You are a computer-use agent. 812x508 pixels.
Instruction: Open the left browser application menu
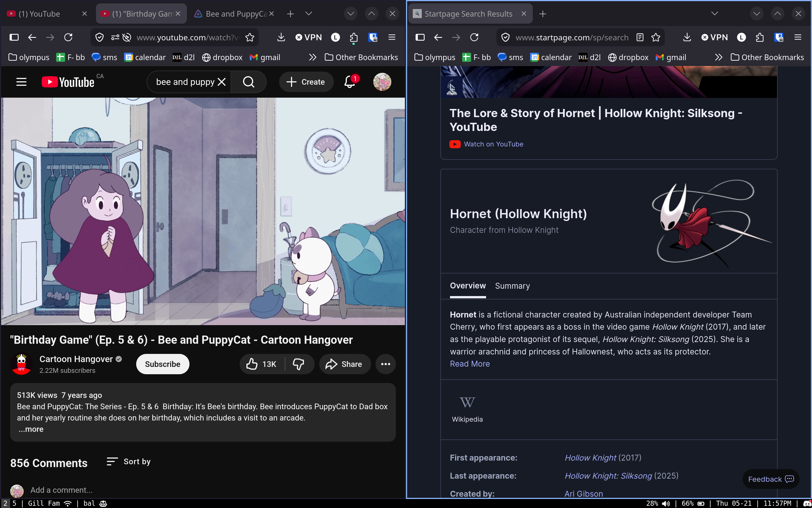392,37
